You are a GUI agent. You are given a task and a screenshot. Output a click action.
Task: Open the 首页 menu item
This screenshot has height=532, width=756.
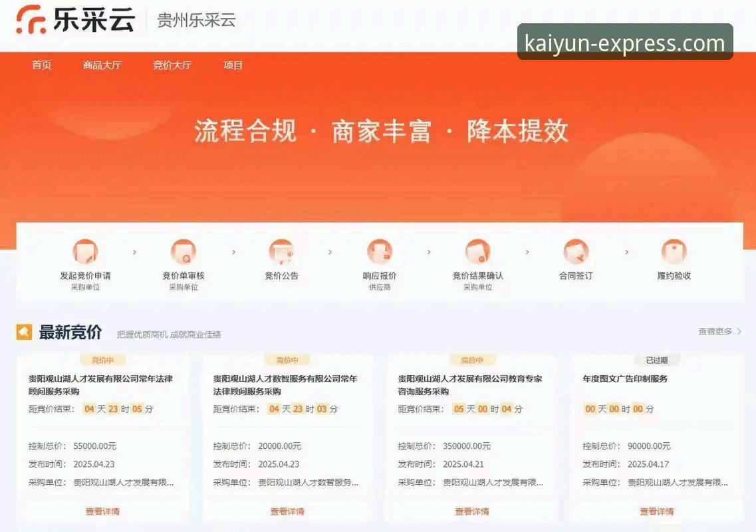tap(41, 65)
